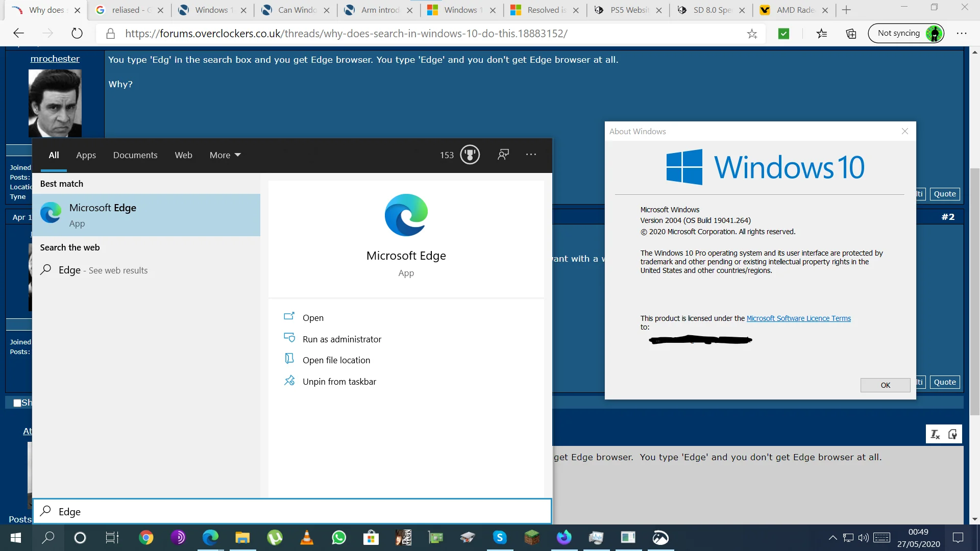The height and width of the screenshot is (551, 980).
Task: Click the Remove formatting icon in editor
Action: pos(935,434)
